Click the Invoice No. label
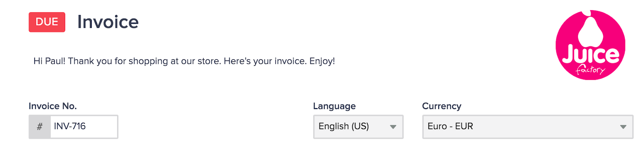The image size is (644, 157). point(53,106)
